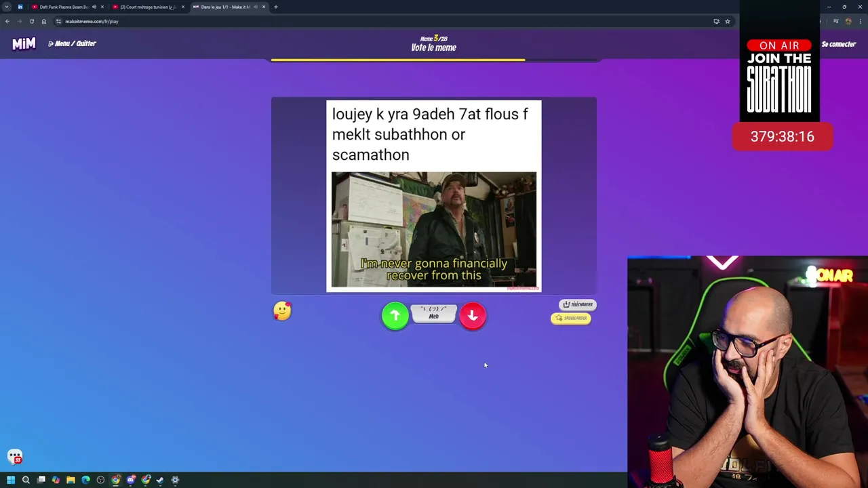Open Menu / Quitter
The height and width of the screenshot is (488, 868).
point(73,43)
